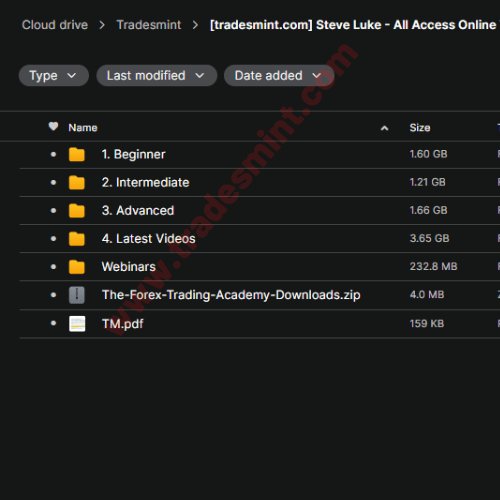This screenshot has height=500, width=500.
Task: Open the 1. Beginner folder icon
Action: coord(77,154)
